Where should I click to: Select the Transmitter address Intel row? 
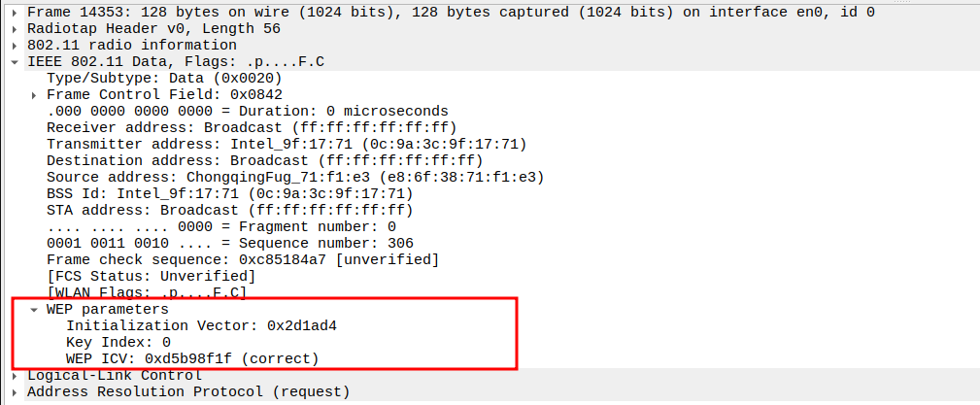coord(286,145)
